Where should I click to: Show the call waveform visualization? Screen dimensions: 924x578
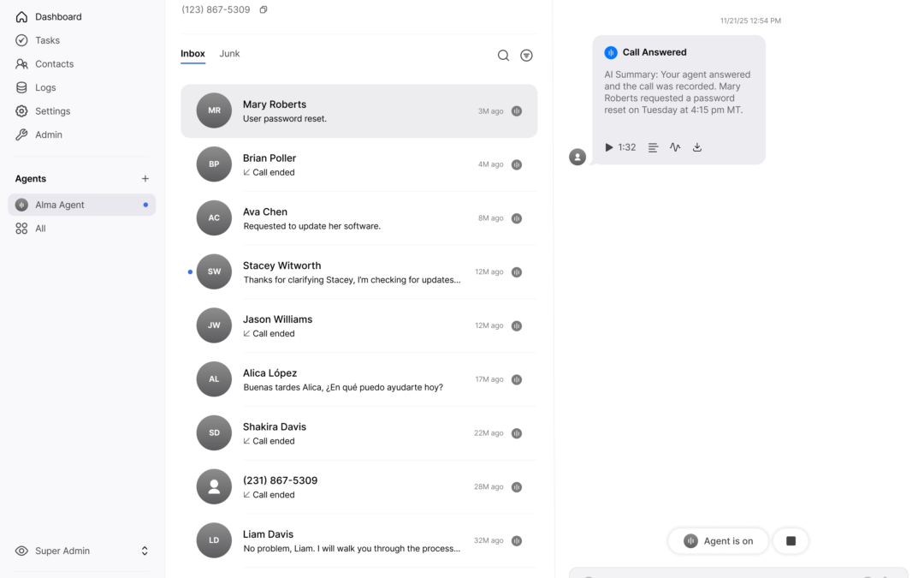click(x=675, y=147)
